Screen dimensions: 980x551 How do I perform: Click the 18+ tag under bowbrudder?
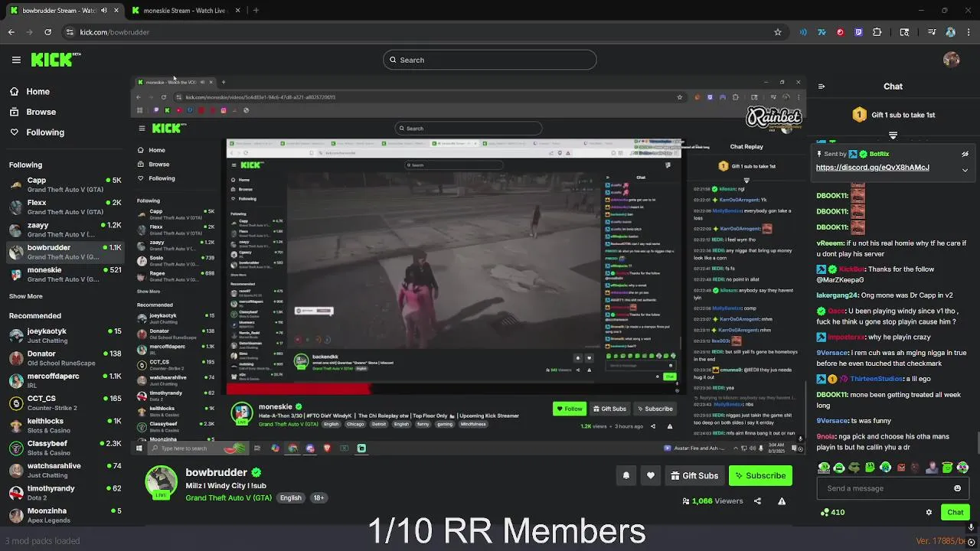click(318, 497)
